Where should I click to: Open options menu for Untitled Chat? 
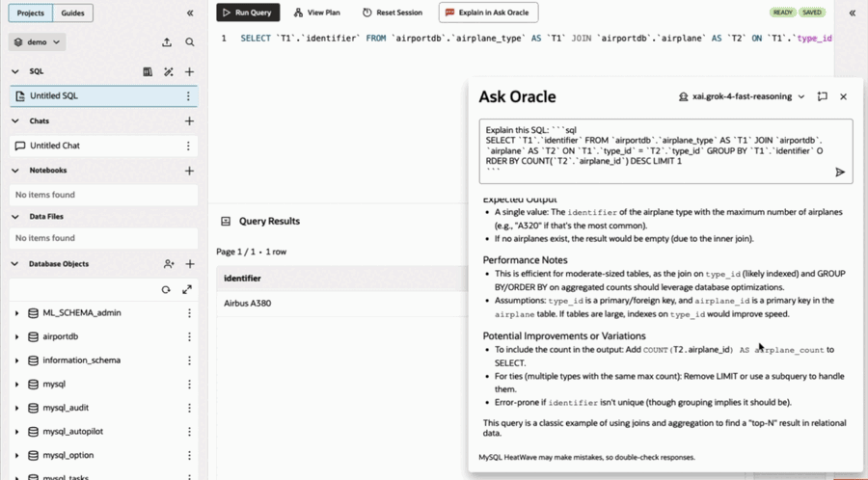(188, 146)
